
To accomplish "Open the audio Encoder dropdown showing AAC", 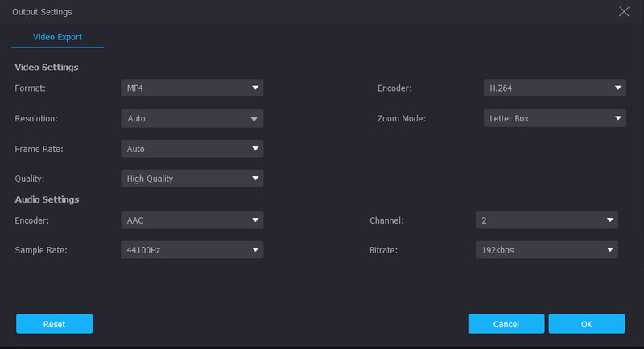I will pyautogui.click(x=192, y=220).
